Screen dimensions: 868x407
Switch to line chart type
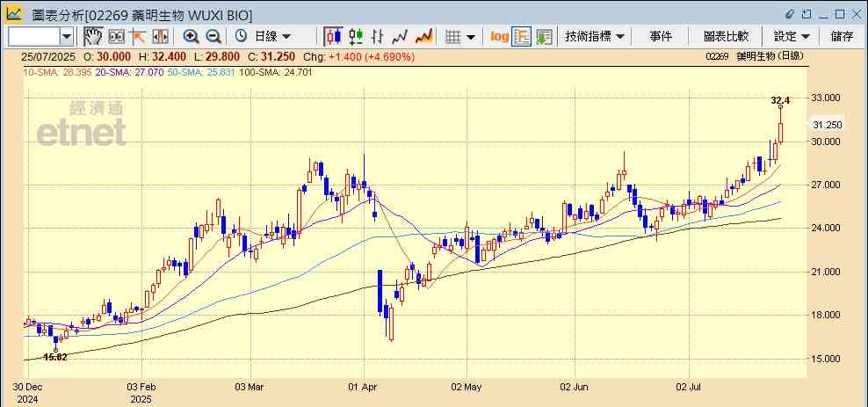400,37
